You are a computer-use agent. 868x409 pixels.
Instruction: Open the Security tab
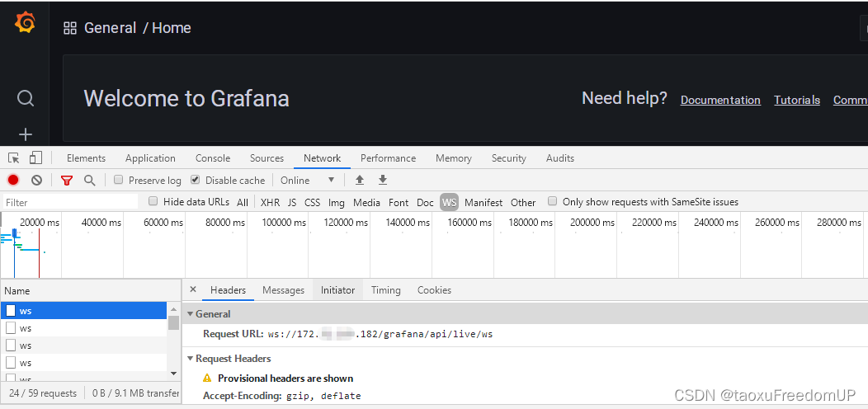click(509, 158)
